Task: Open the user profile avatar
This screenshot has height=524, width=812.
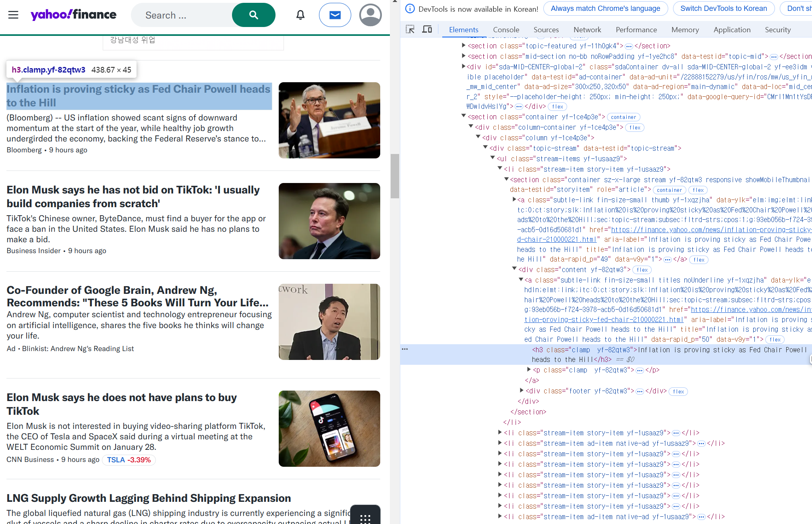Action: click(371, 15)
